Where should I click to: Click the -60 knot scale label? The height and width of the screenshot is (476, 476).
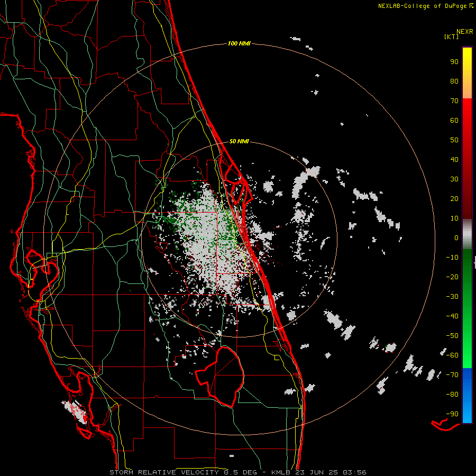pos(452,355)
